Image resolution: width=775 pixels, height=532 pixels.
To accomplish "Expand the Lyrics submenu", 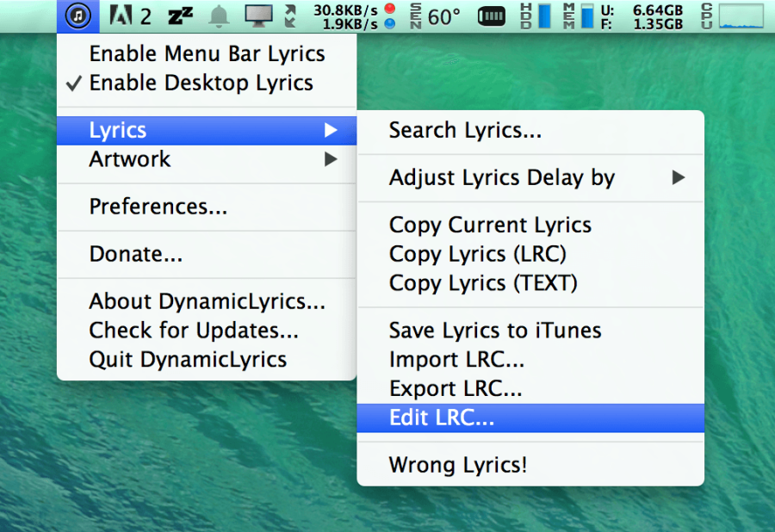I will coord(207,130).
